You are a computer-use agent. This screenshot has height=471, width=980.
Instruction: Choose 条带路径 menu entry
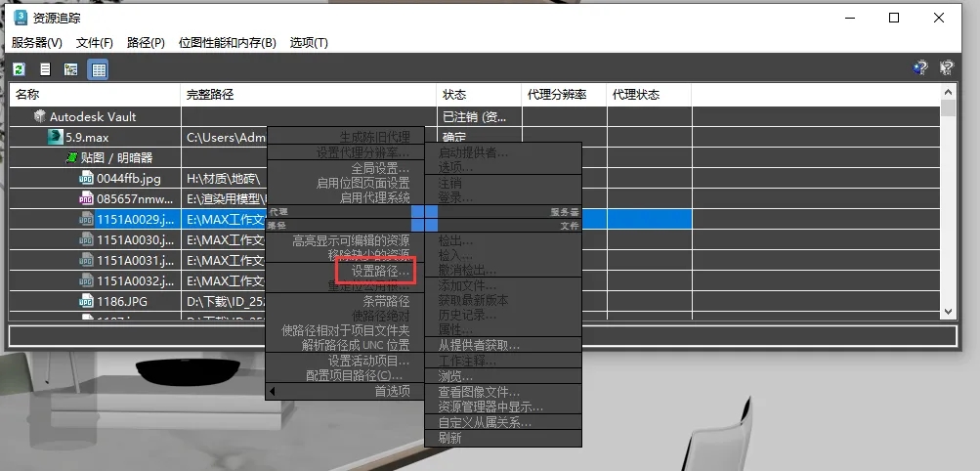(x=386, y=302)
